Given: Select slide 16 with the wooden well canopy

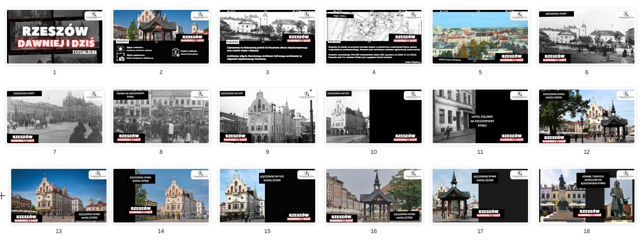Looking at the screenshot, I should (374, 196).
